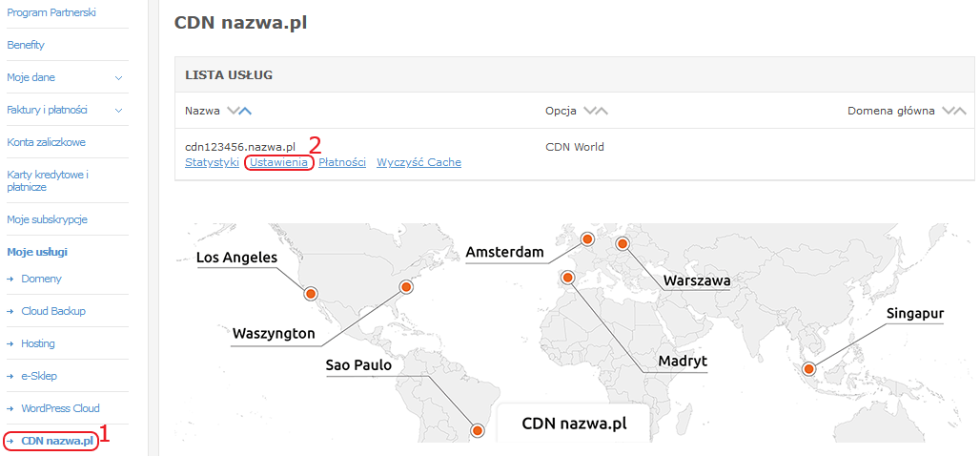
Task: Click Wyczyść Cache link
Action: pyautogui.click(x=419, y=162)
